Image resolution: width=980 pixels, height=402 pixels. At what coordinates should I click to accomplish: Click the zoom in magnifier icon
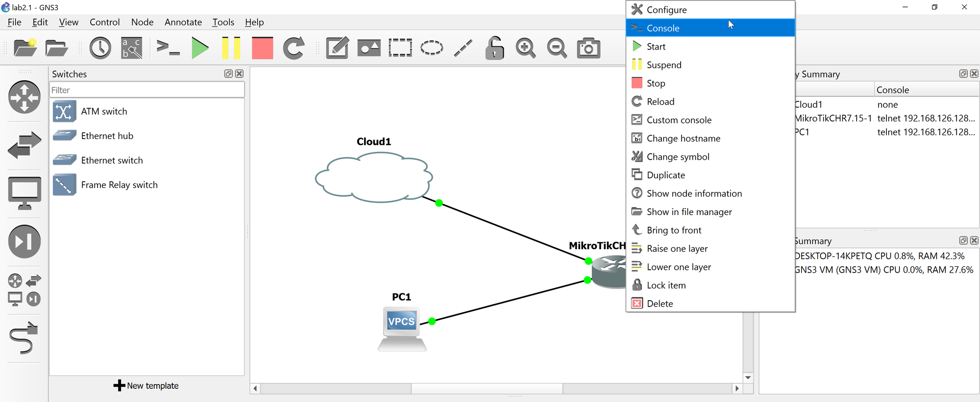pyautogui.click(x=526, y=48)
